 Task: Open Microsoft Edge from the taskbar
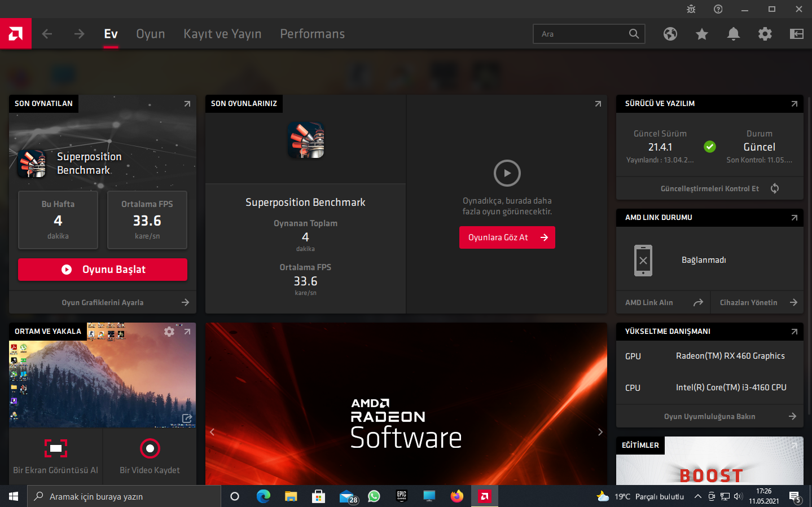point(264,496)
